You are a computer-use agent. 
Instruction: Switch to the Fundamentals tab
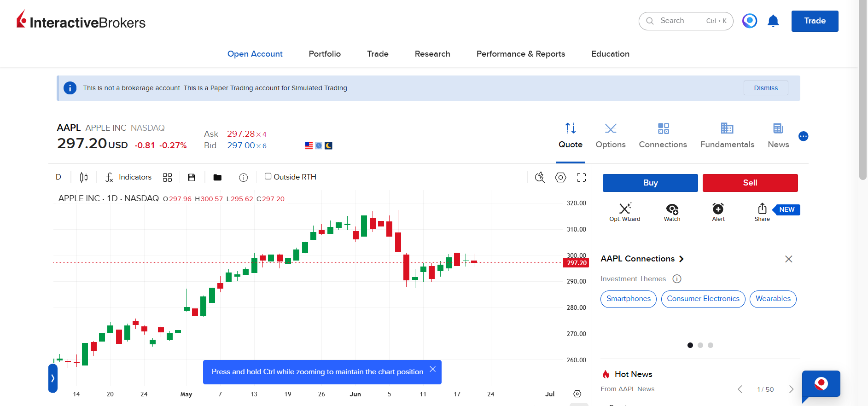click(x=728, y=136)
